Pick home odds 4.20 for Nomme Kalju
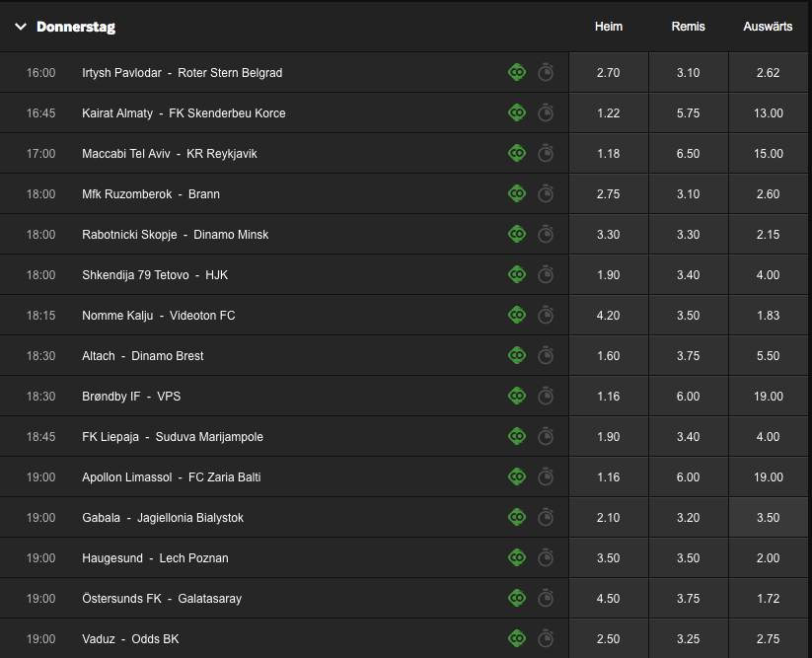This screenshot has width=812, height=658. [x=609, y=315]
